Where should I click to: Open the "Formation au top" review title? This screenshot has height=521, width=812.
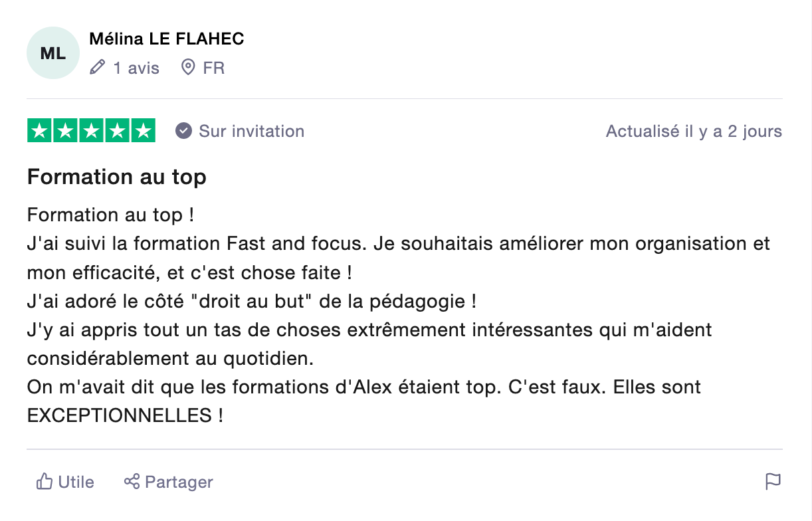click(117, 177)
